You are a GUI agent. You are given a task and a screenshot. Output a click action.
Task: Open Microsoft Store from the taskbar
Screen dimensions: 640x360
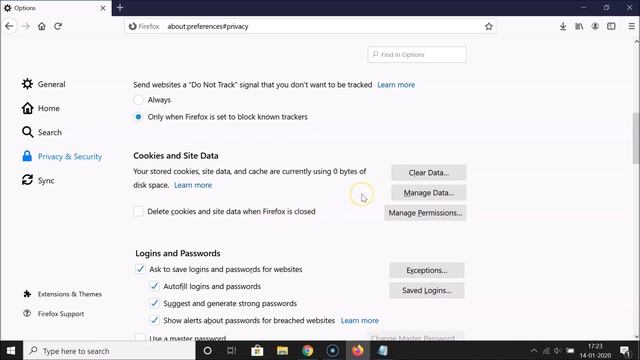pos(257,351)
